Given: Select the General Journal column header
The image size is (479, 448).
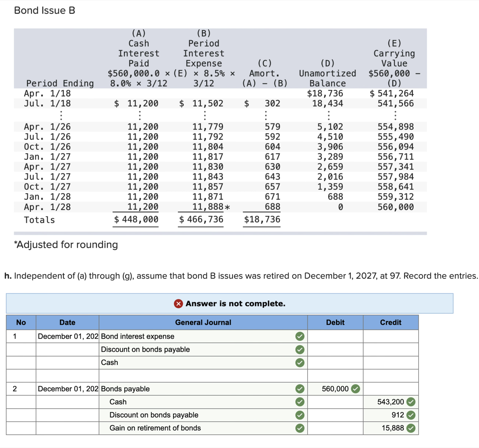Looking at the screenshot, I should coord(203,322).
